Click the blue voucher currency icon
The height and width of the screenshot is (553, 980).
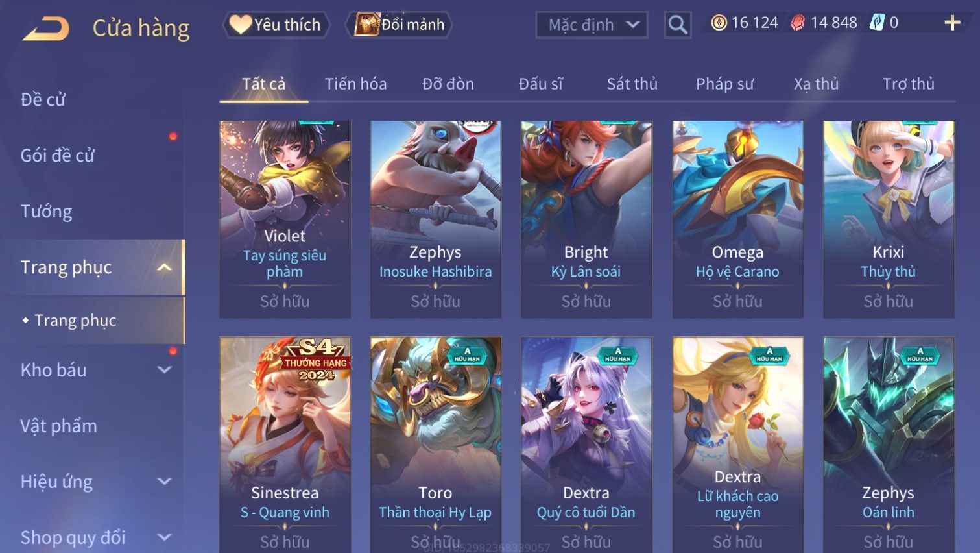coord(877,23)
